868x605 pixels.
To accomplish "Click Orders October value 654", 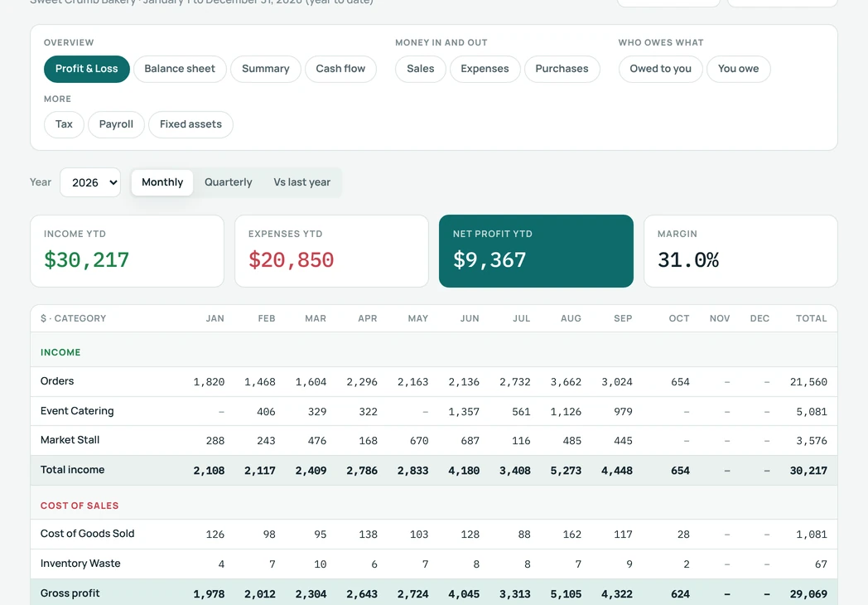I will tap(680, 382).
